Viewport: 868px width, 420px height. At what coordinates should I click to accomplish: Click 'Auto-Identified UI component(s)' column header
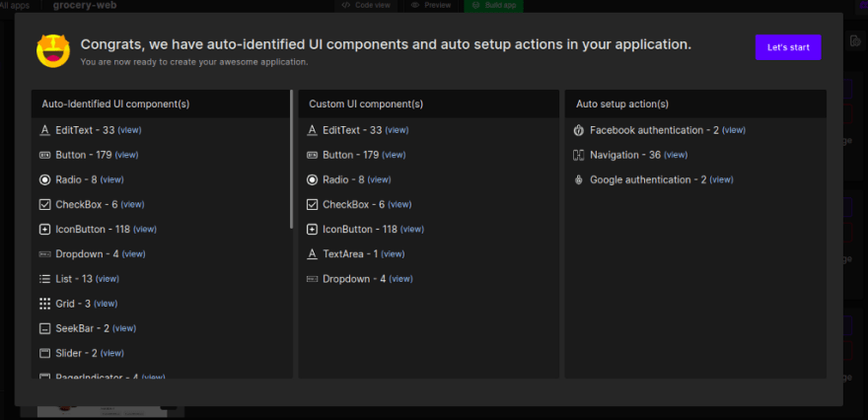click(x=115, y=105)
